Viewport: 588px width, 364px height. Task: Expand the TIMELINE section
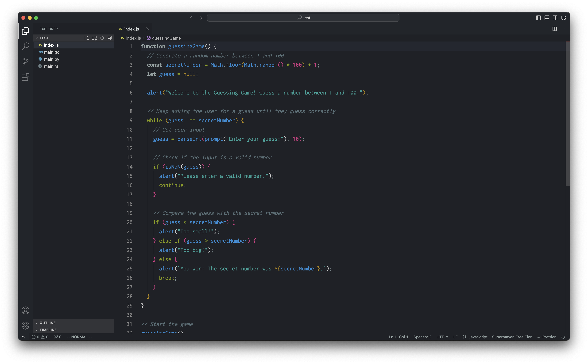pyautogui.click(x=74, y=330)
